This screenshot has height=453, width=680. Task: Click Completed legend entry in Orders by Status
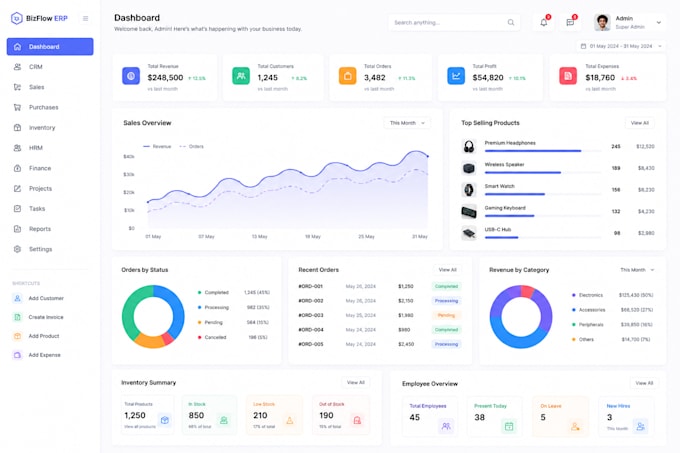click(x=234, y=293)
